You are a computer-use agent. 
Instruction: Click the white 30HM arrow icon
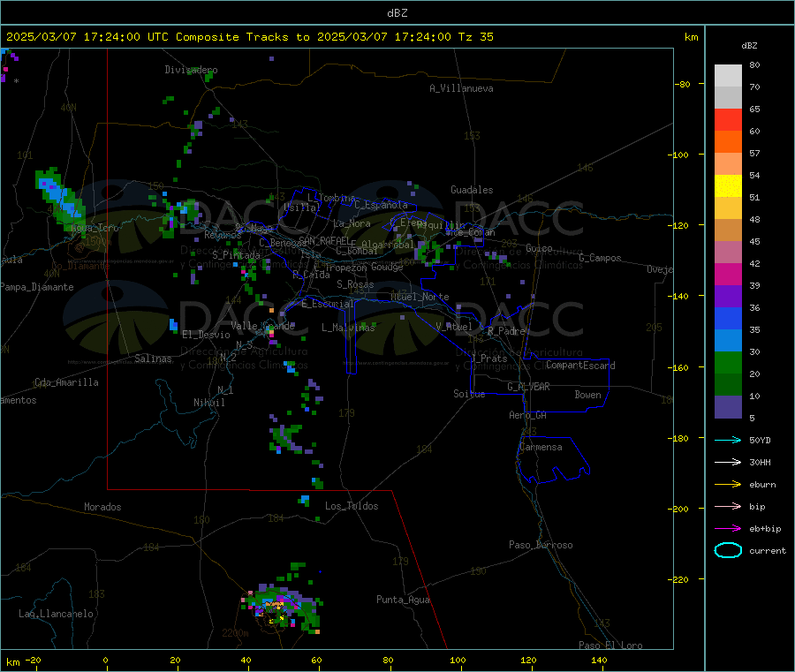[728, 462]
